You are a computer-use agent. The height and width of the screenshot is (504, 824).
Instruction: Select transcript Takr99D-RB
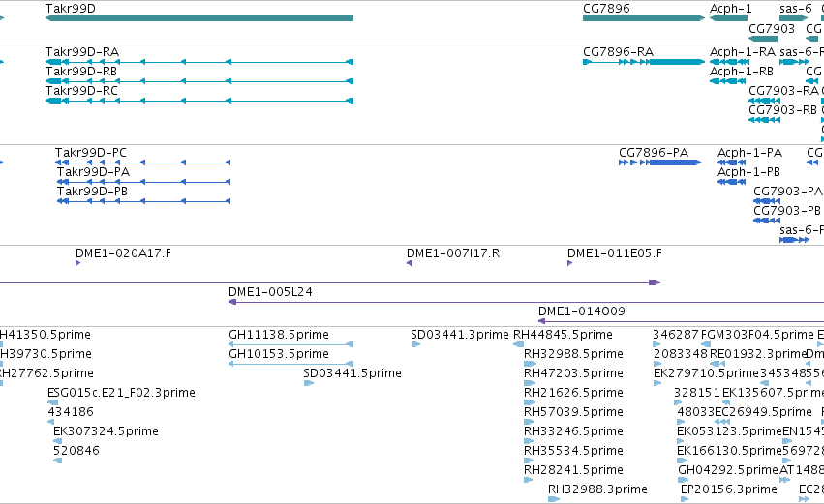(199, 81)
